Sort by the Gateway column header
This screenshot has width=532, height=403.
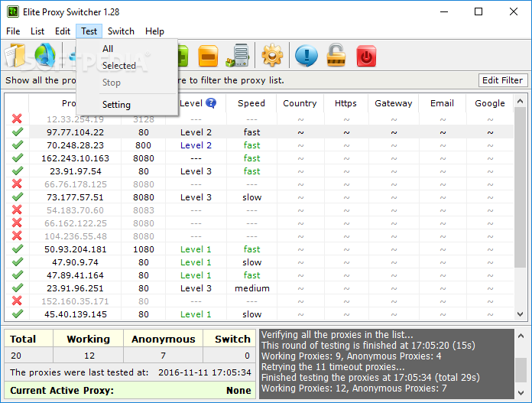[393, 103]
